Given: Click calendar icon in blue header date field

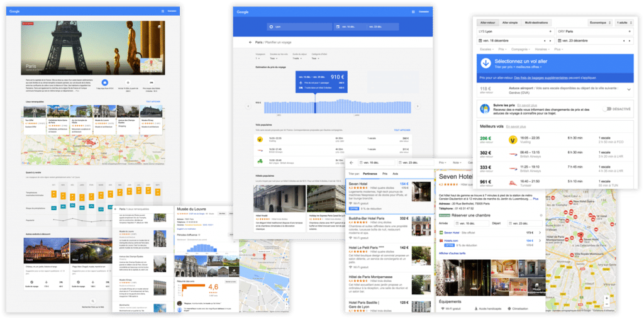Looking at the screenshot, I should click(338, 26).
